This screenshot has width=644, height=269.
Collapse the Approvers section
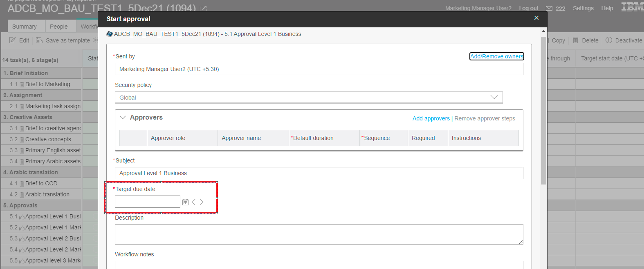[x=123, y=118]
